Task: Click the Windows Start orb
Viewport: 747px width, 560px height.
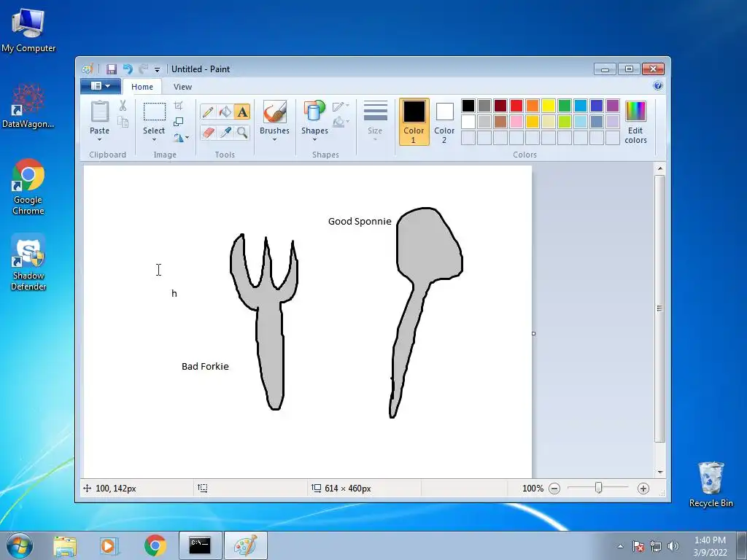Action: point(20,545)
